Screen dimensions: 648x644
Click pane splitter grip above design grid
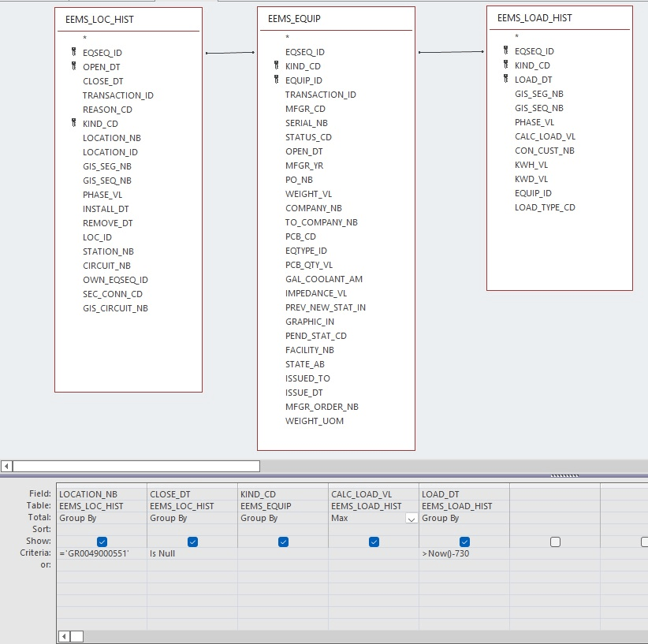tap(564, 476)
